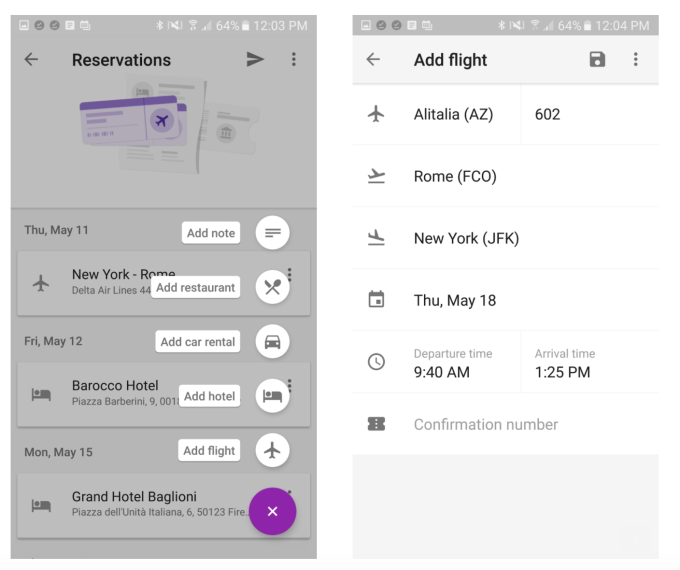This screenshot has width=680, height=570.
Task: Tap the takeoff icon beside Rome (FCO)
Action: (x=376, y=176)
